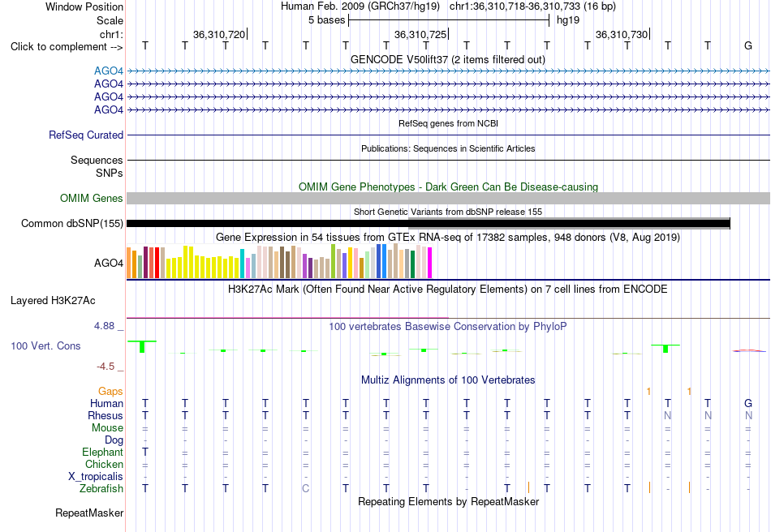Click the Common dbSNP(155) label
The height and width of the screenshot is (532, 771).
pos(71,224)
